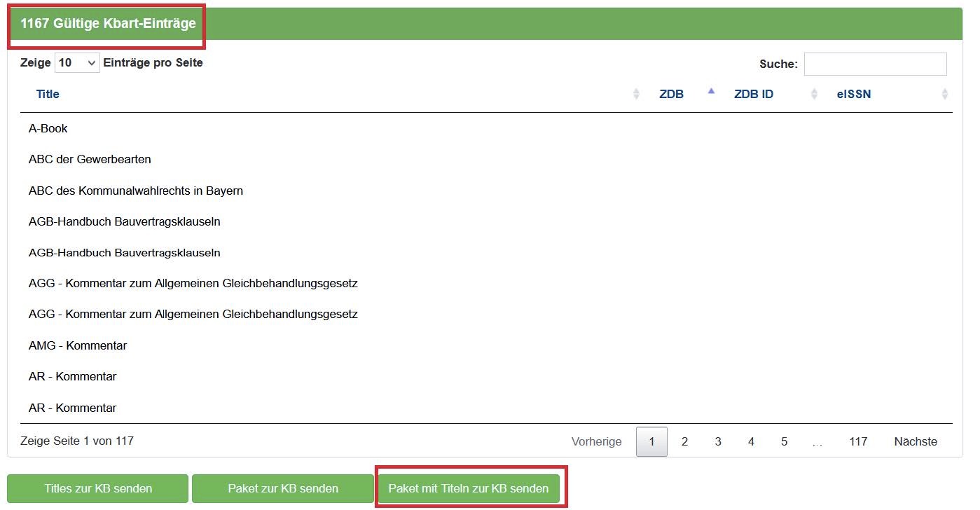The width and height of the screenshot is (980, 510).
Task: Click the Vorherige pagination link
Action: pos(596,441)
